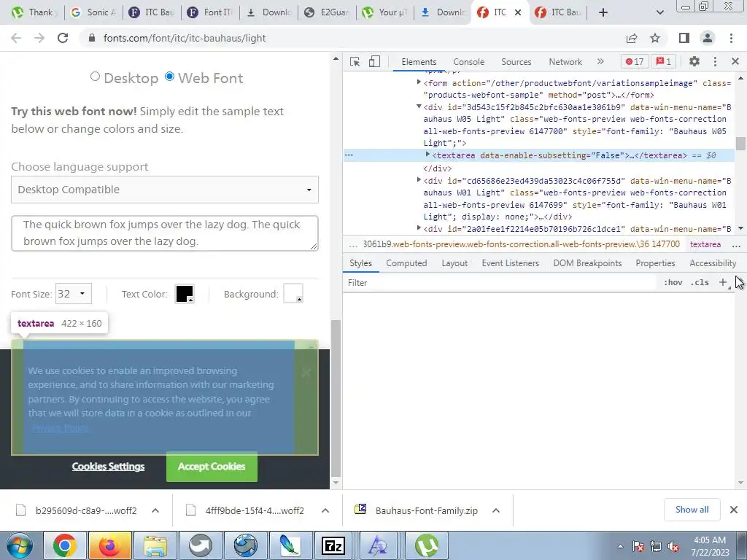Open Firefox from the taskbar
747x560 pixels.
[109, 545]
